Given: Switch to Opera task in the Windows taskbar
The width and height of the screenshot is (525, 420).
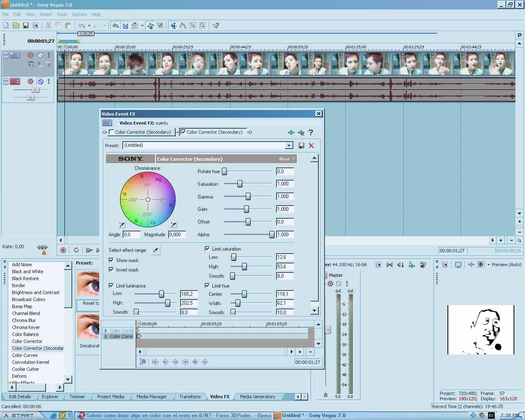Looking at the screenshot, I should click(174, 415).
